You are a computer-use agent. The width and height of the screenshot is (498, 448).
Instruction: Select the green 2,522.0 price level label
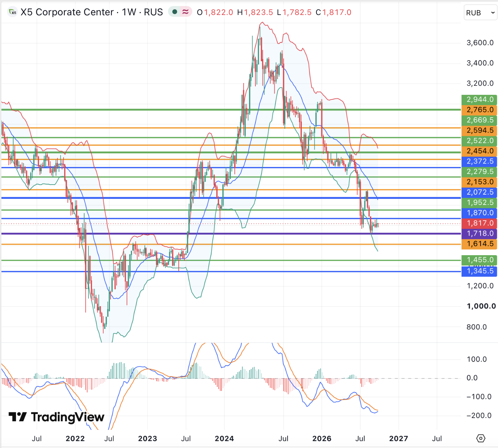pos(479,141)
